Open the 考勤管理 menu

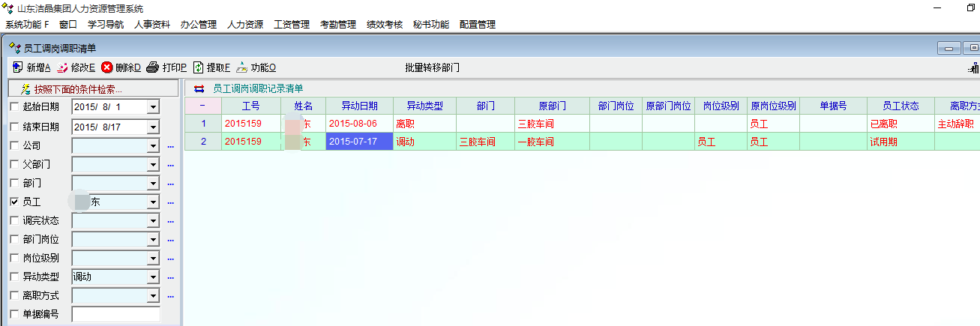(337, 24)
